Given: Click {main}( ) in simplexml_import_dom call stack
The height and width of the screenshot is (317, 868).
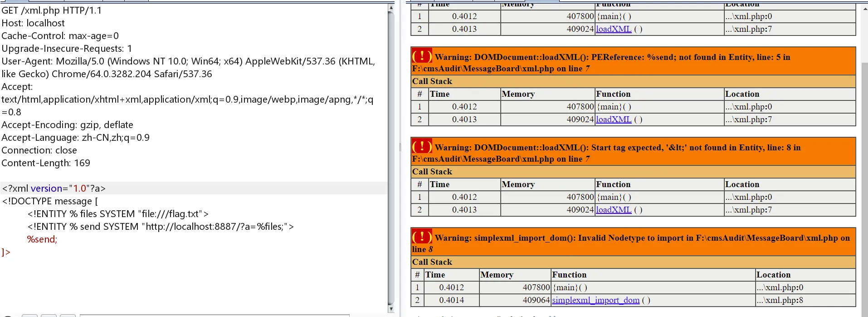Looking at the screenshot, I should point(570,287).
